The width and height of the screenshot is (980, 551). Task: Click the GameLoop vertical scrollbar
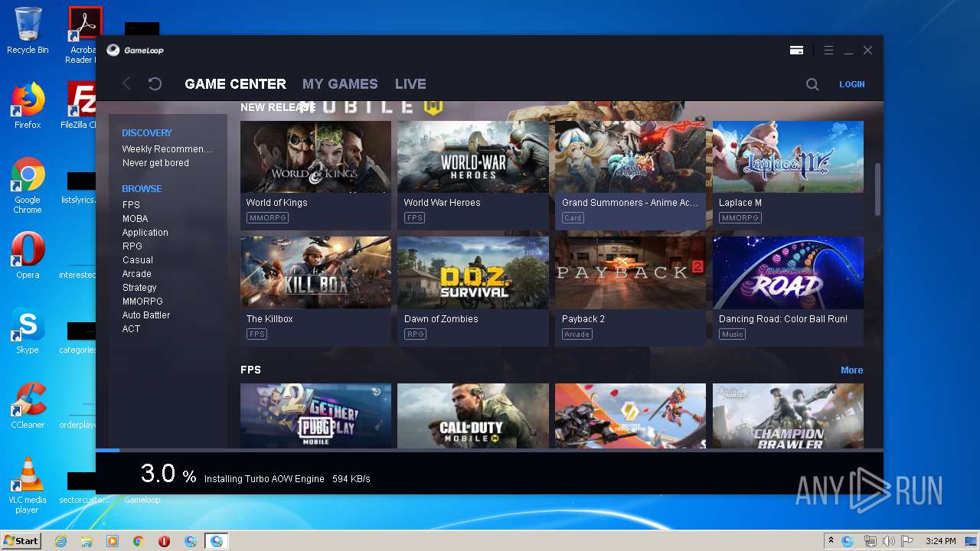click(877, 189)
